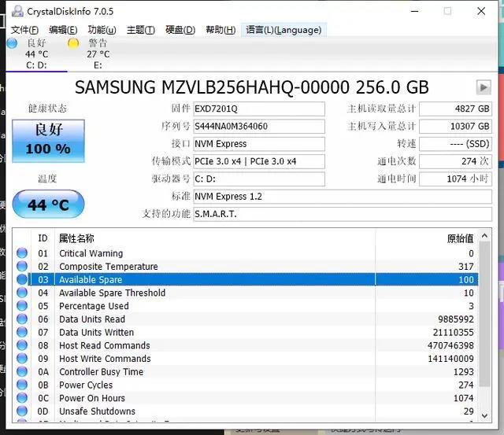Click the 原始值 column header
This screenshot has height=435, width=504.
click(x=427, y=238)
